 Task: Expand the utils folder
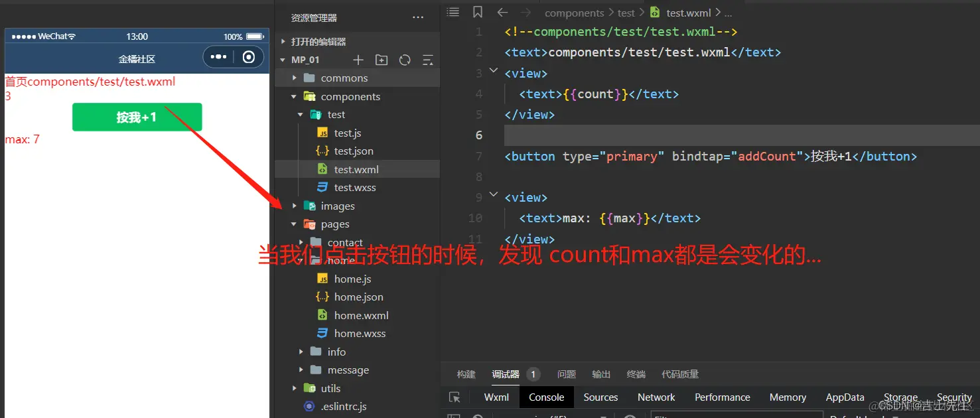pyautogui.click(x=295, y=388)
